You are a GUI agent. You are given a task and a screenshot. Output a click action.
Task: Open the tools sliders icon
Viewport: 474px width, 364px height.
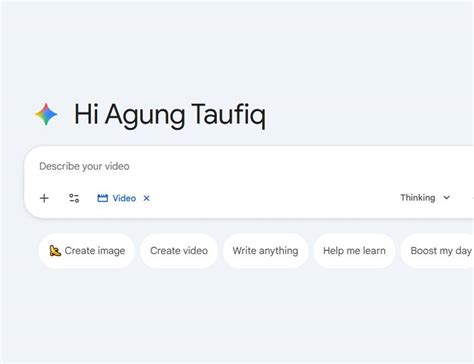(74, 198)
